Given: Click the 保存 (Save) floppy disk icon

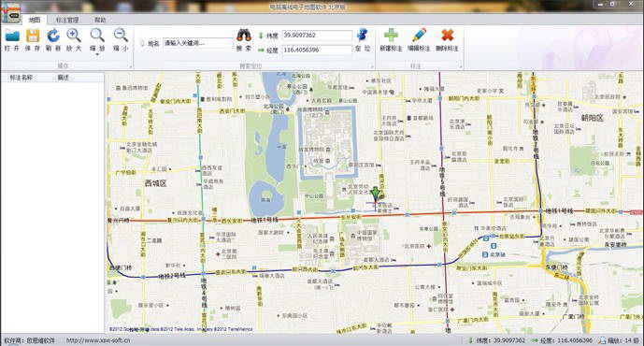Looking at the screenshot, I should [x=33, y=36].
